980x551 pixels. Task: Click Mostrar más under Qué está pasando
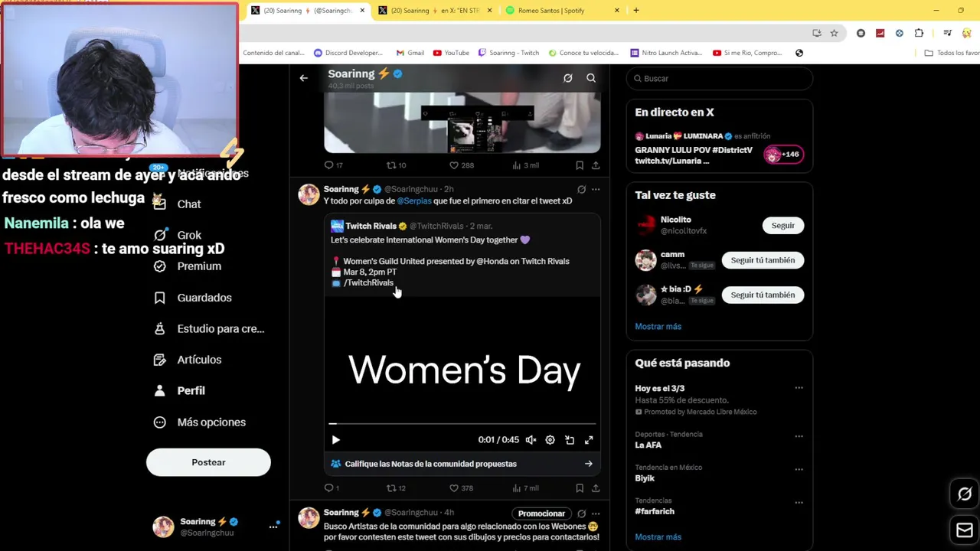[658, 537]
